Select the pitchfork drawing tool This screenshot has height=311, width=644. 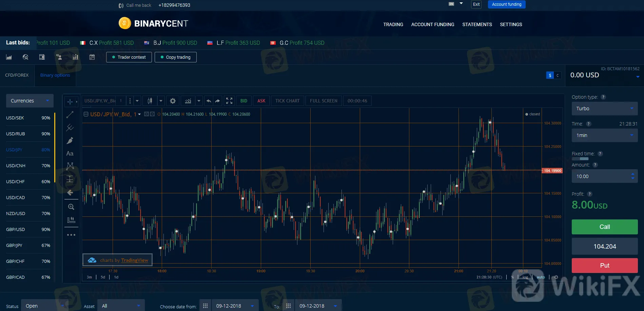[70, 128]
